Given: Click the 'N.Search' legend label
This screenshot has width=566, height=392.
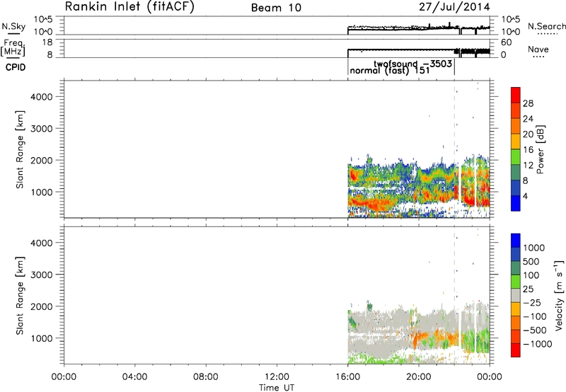Looking at the screenshot, I should (546, 26).
